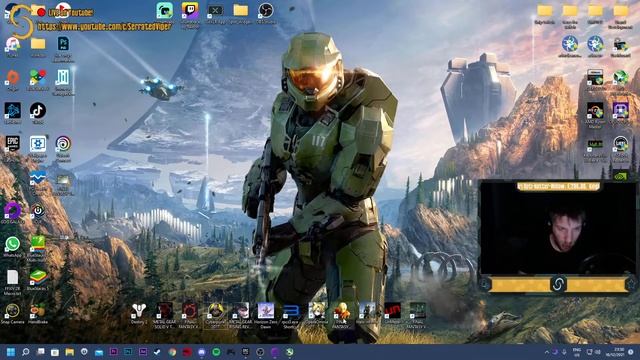Open taskbar Search magnifier
The width and height of the screenshot is (640, 360).
tap(26, 352)
